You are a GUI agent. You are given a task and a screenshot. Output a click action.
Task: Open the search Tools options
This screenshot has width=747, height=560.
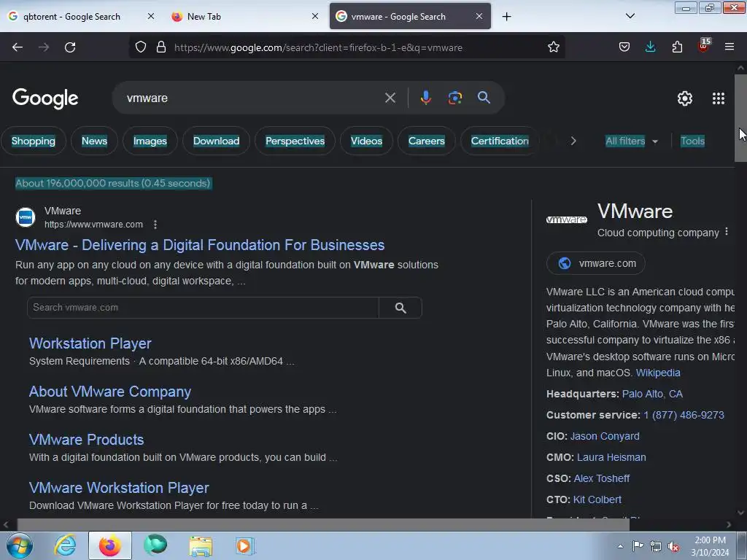[692, 141]
